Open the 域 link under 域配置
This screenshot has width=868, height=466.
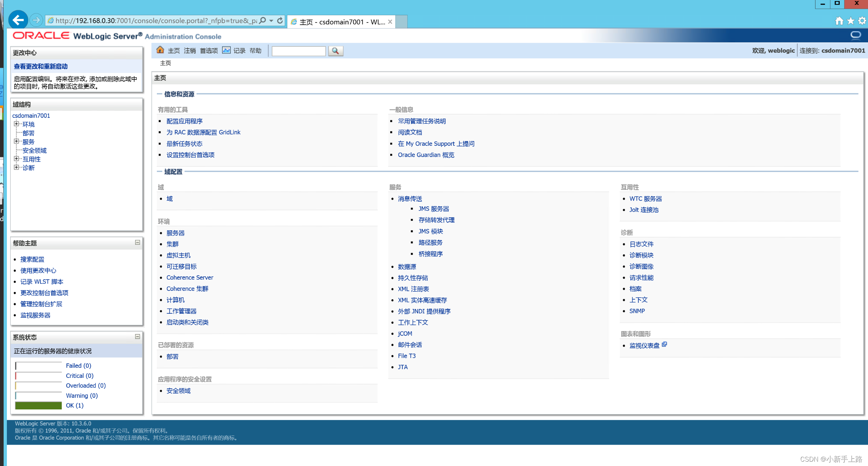coord(170,199)
